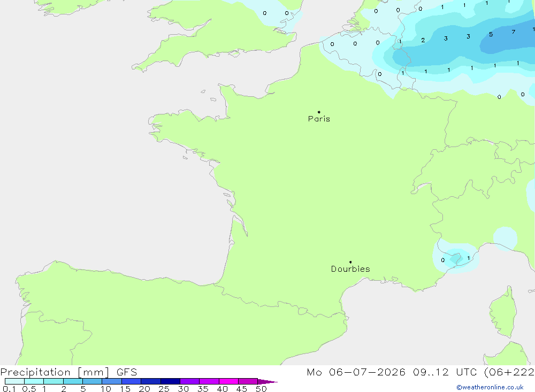
Task: Pick the 0.1–0.5 mm legend swatch
Action: point(14,381)
